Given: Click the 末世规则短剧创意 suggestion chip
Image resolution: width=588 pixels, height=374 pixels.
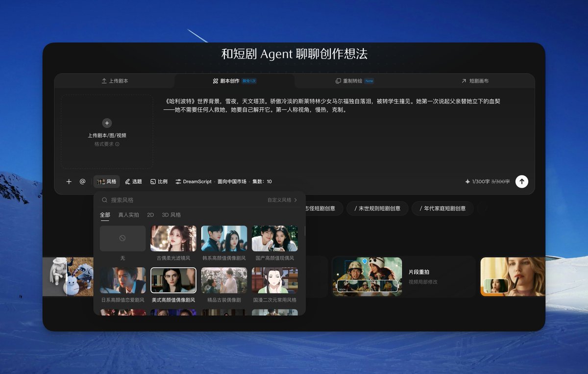Looking at the screenshot, I should [376, 208].
